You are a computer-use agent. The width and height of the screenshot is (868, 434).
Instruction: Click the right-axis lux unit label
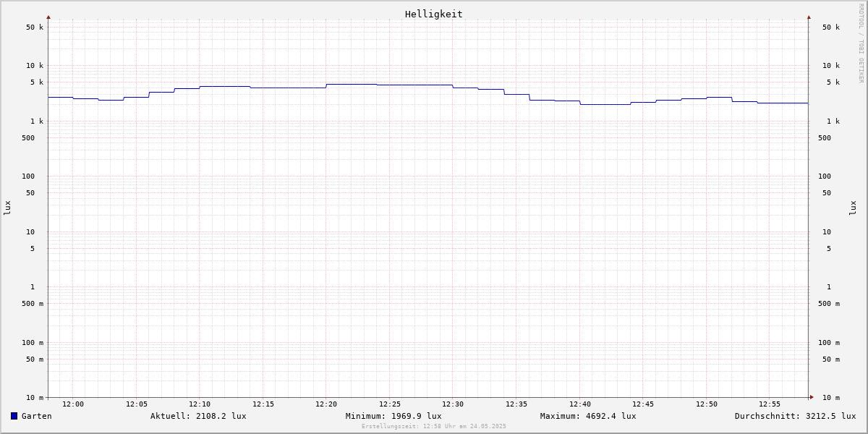pos(853,208)
